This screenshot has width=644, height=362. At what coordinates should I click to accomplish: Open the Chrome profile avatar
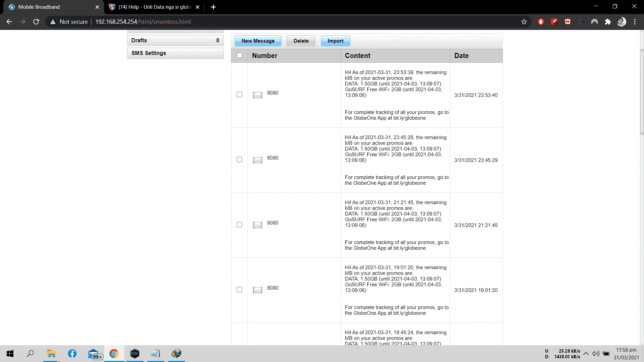pos(622,22)
